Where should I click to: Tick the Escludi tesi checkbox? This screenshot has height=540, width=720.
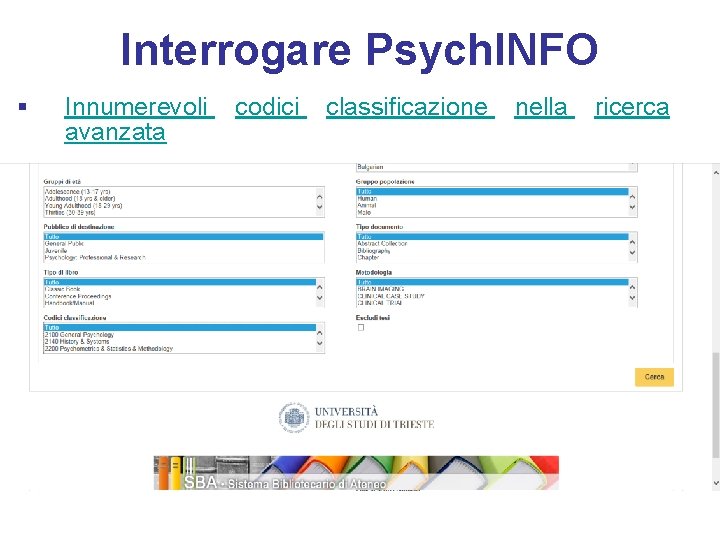click(x=361, y=327)
